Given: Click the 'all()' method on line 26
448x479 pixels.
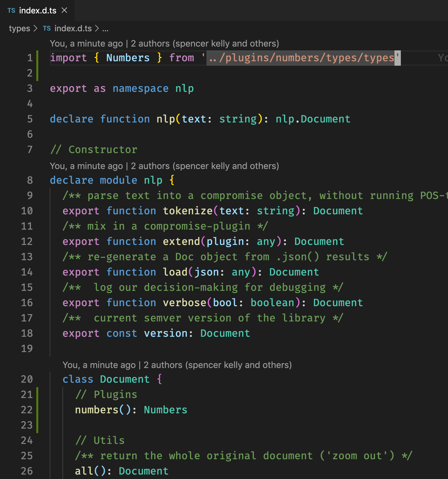Looking at the screenshot, I should (x=90, y=471).
